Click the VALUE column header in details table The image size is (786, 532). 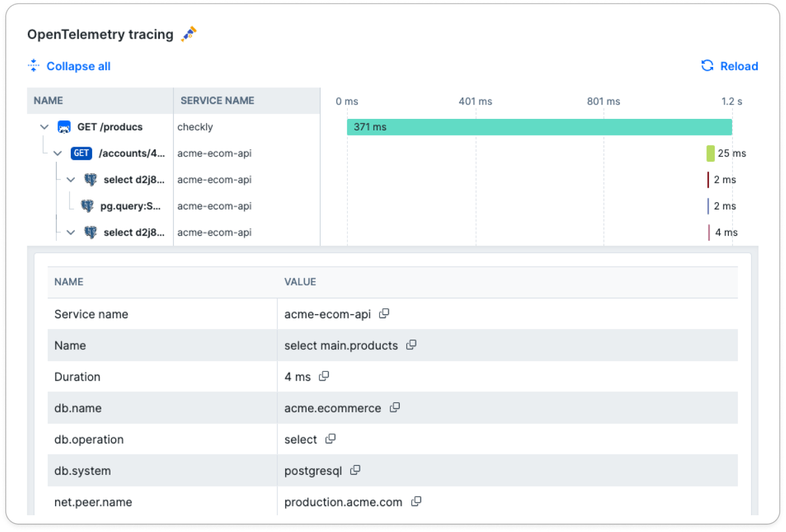coord(300,282)
